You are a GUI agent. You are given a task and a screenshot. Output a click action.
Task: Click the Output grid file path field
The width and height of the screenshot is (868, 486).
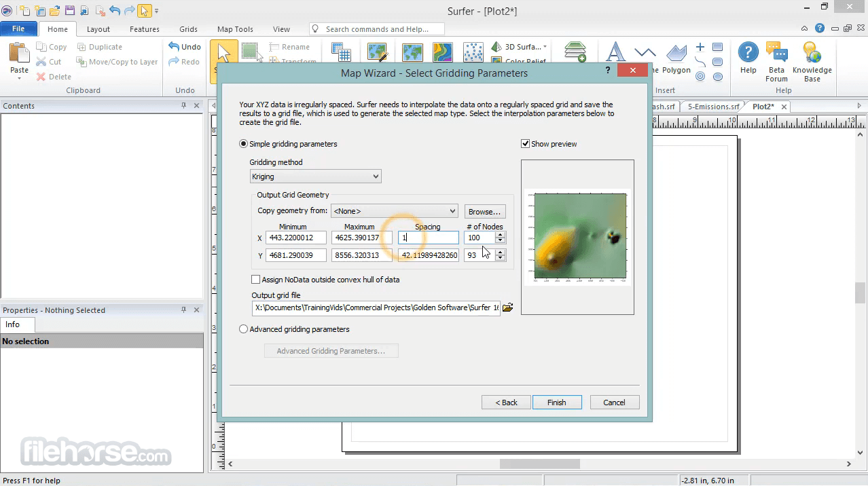[x=376, y=307]
